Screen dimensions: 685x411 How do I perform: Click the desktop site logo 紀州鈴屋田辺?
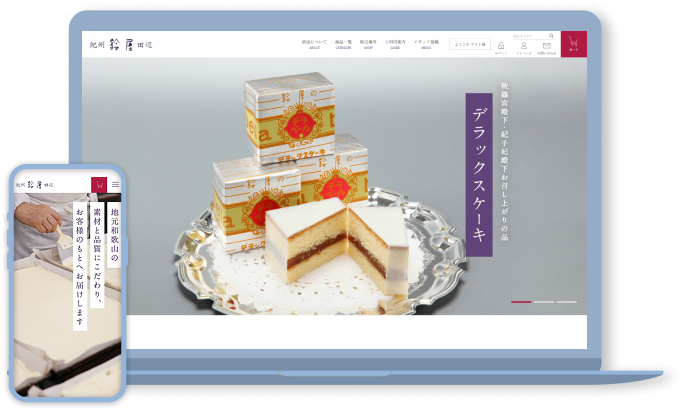coord(121,45)
